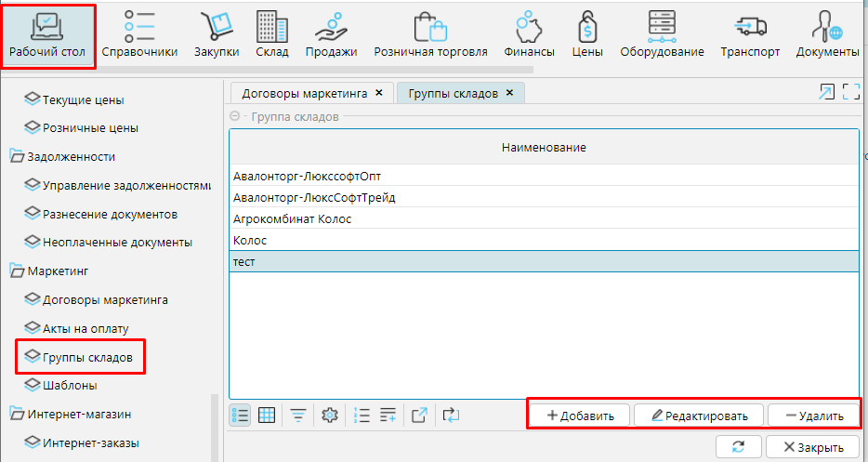Click the Финансы piggy bank icon
Image resolution: width=868 pixels, height=462 pixels.
(x=529, y=34)
